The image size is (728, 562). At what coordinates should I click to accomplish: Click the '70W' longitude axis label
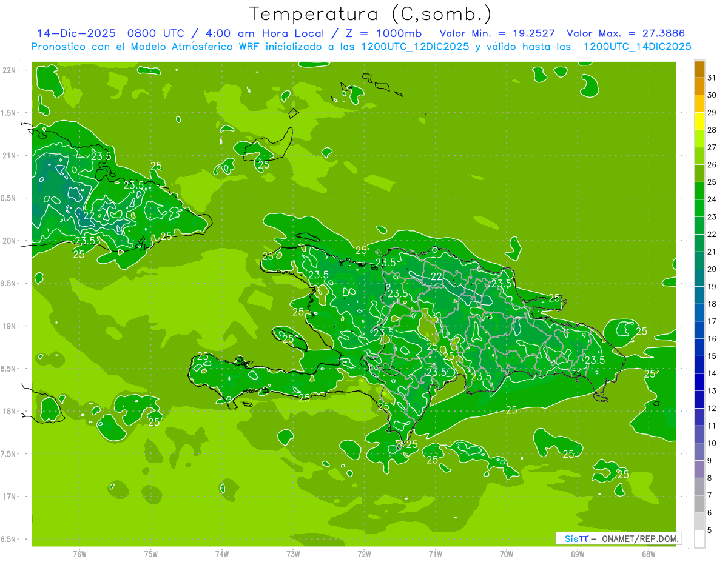(x=507, y=554)
